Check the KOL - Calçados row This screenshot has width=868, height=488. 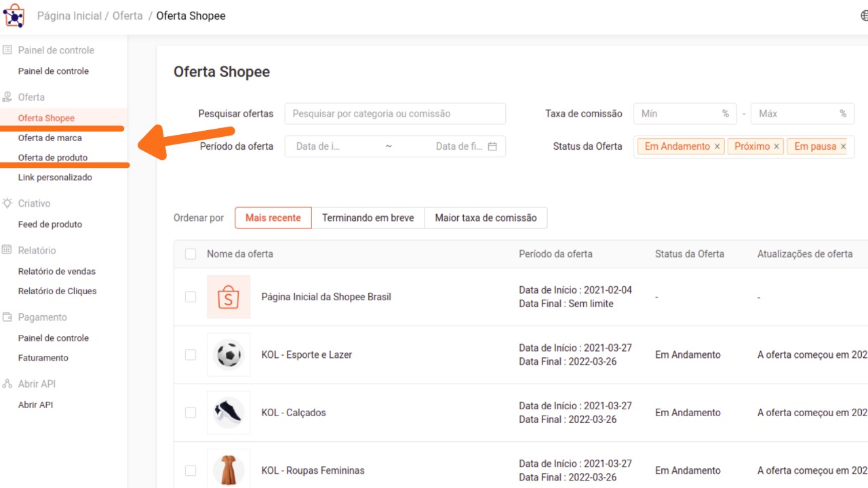[191, 413]
